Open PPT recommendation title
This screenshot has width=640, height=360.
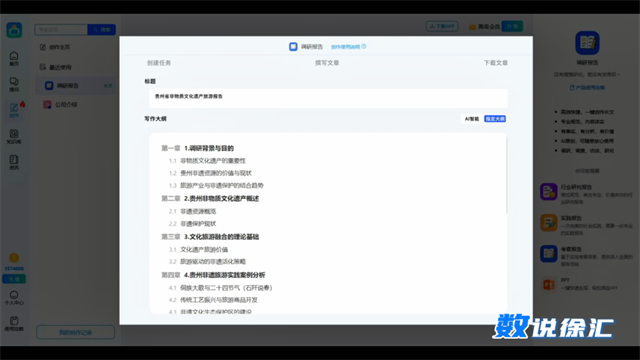coord(565,280)
